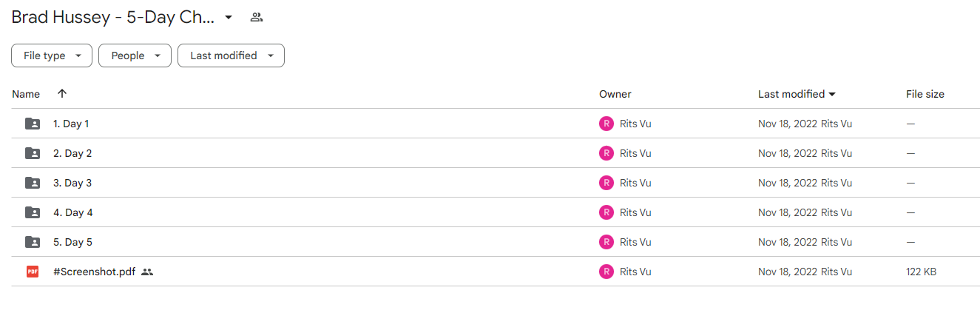Open the shared folder icon for 1. Day 1
The width and height of the screenshot is (980, 313).
(x=33, y=124)
